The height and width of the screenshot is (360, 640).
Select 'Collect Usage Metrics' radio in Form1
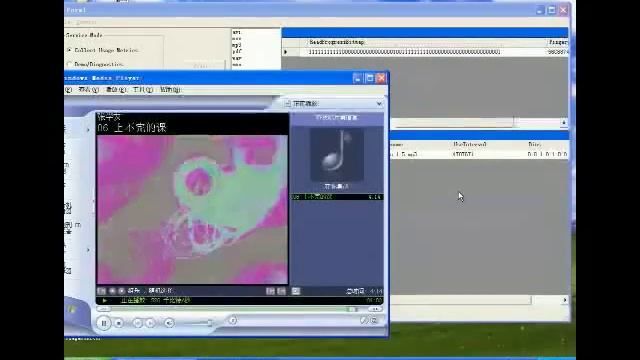[x=69, y=50]
